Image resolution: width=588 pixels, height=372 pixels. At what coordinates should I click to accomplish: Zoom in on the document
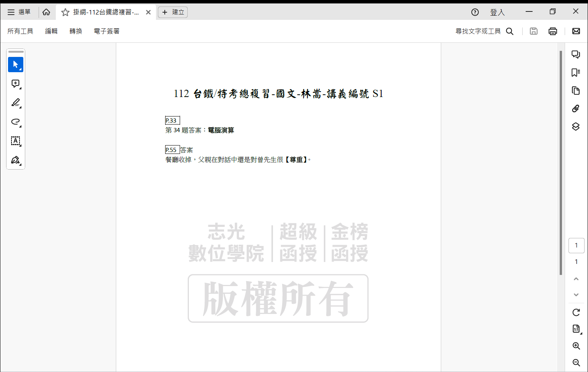coord(576,346)
